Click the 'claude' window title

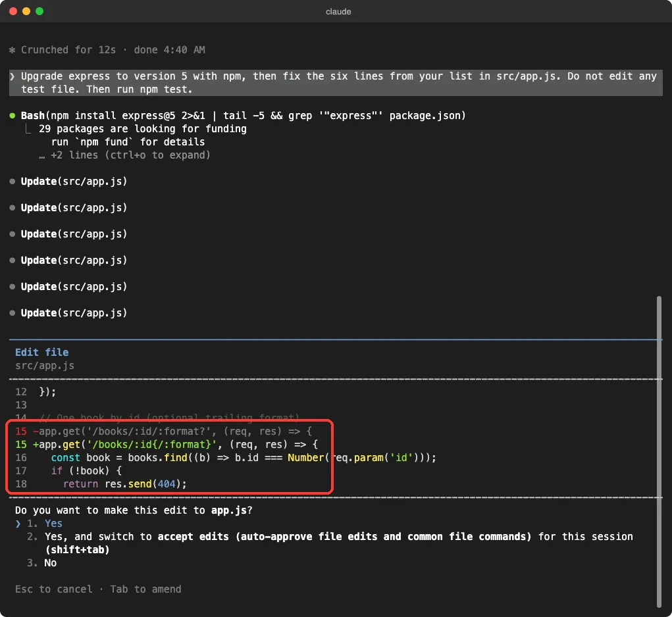click(x=338, y=12)
